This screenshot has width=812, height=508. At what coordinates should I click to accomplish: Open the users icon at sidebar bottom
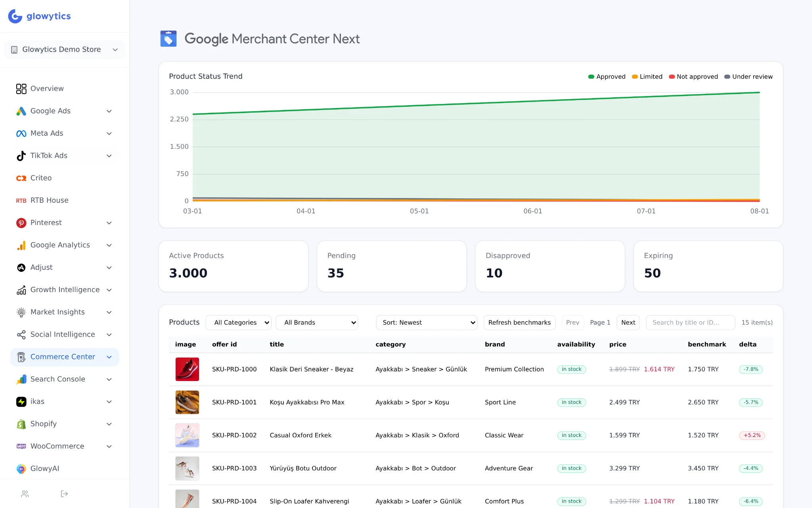[25, 494]
